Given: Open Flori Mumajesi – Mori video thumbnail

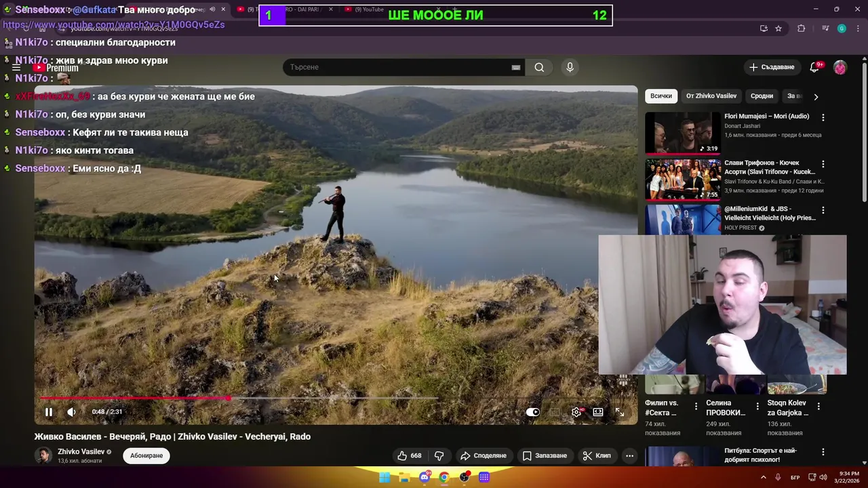Looking at the screenshot, I should coord(683,133).
